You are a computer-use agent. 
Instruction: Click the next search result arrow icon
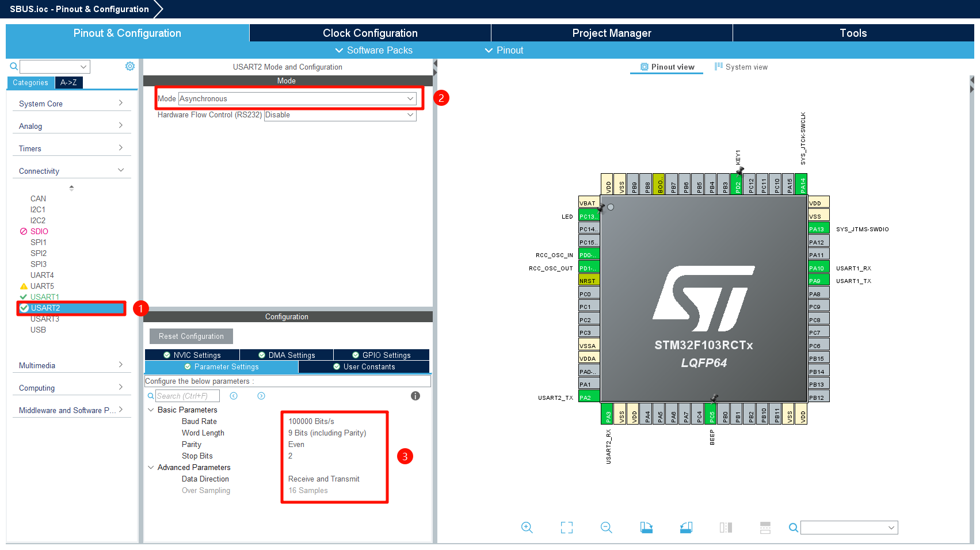point(261,396)
